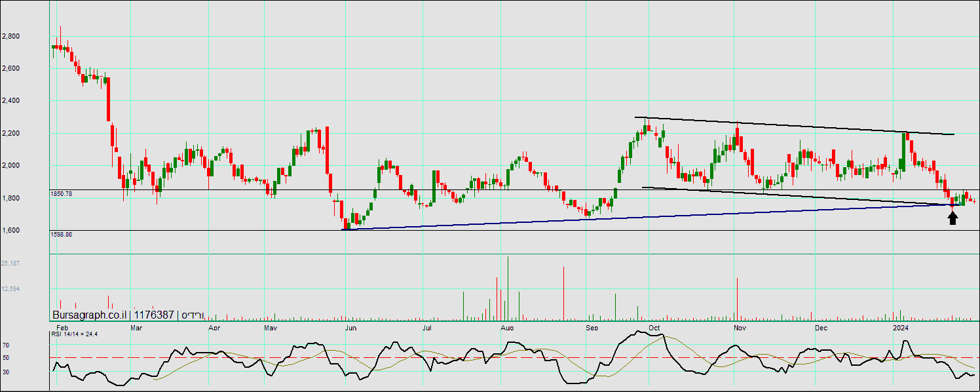Screen dimensions: 980x392
Task: Click the Dec label on time axis
Action: [x=821, y=326]
